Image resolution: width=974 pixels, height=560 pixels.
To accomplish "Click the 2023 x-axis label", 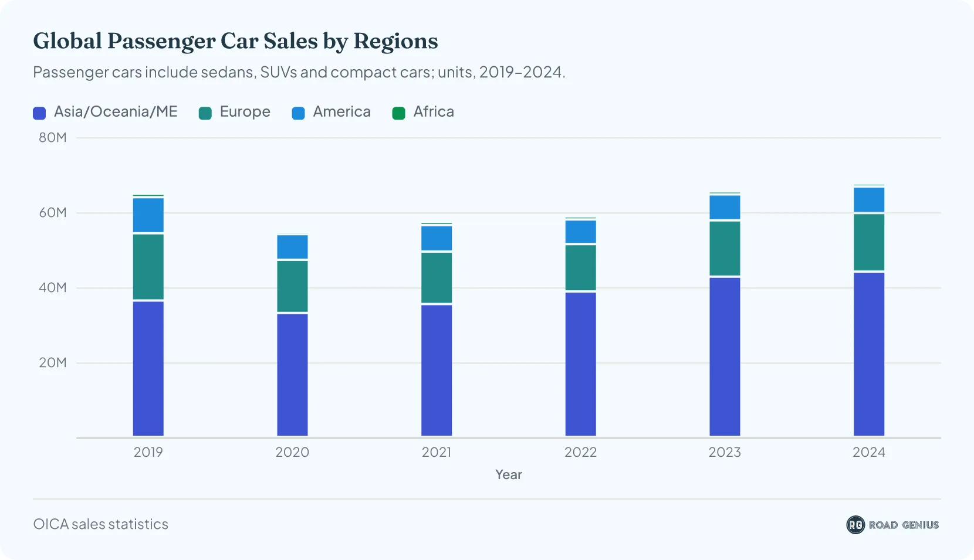I will [x=725, y=452].
